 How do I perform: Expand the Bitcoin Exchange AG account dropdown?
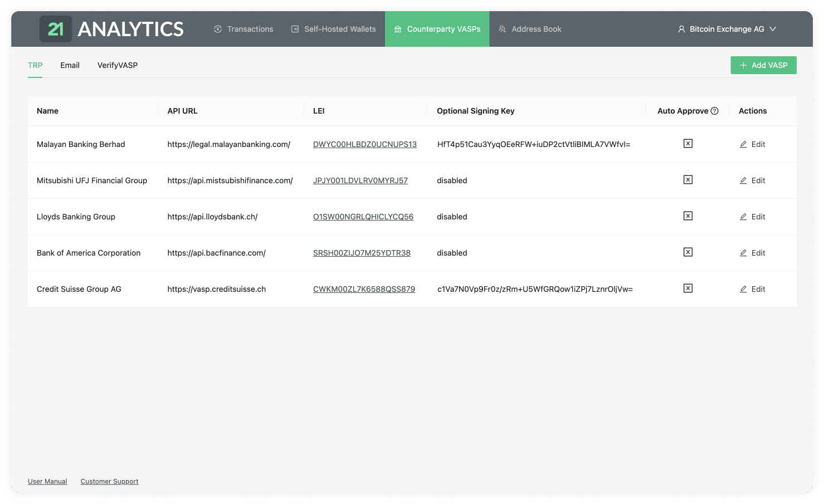727,29
